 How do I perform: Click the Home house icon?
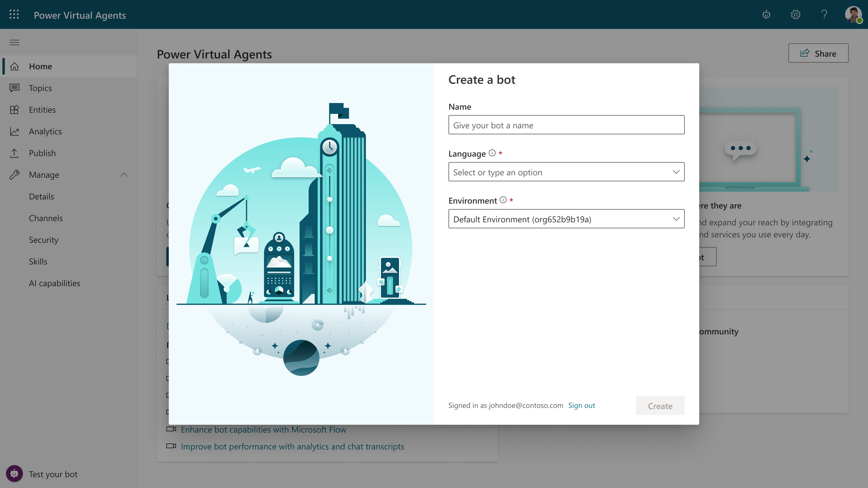(14, 66)
